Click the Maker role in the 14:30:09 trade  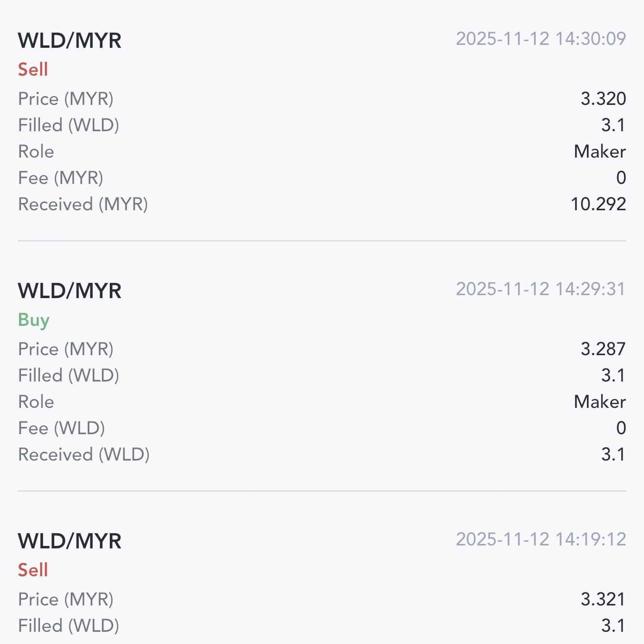tap(600, 151)
